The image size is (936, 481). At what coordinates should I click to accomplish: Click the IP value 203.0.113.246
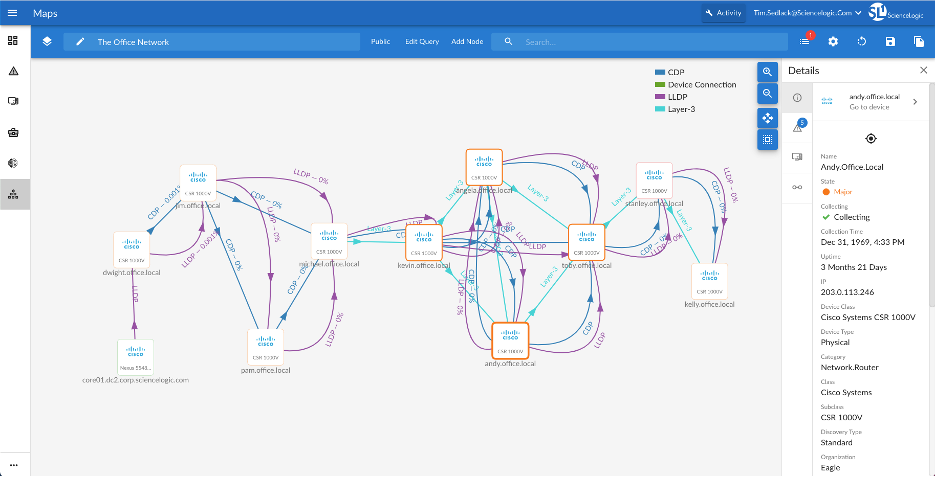click(x=846, y=292)
